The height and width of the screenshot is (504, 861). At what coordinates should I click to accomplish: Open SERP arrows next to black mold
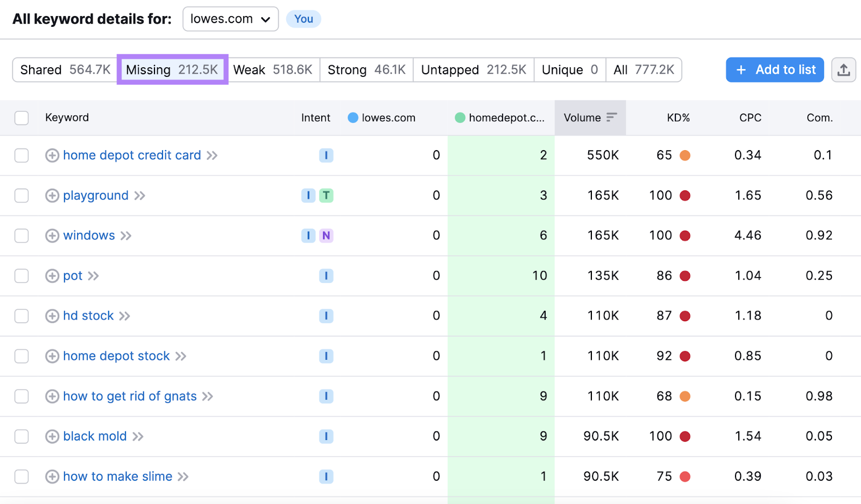click(x=138, y=436)
